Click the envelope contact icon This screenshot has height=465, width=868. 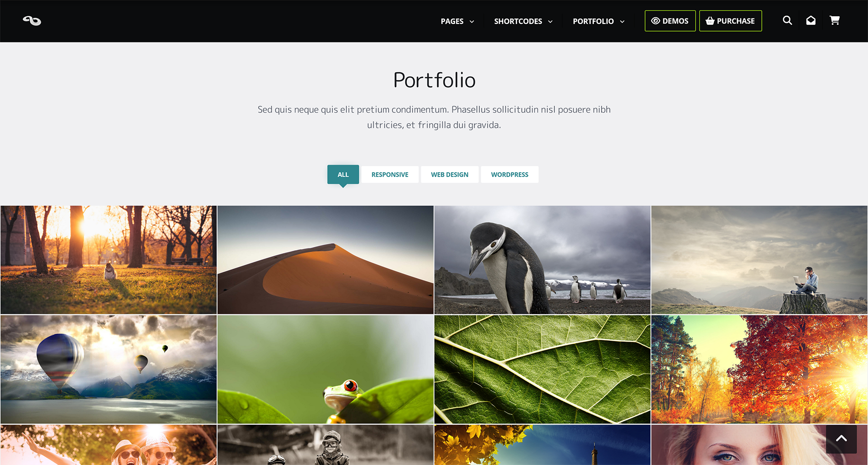click(811, 20)
